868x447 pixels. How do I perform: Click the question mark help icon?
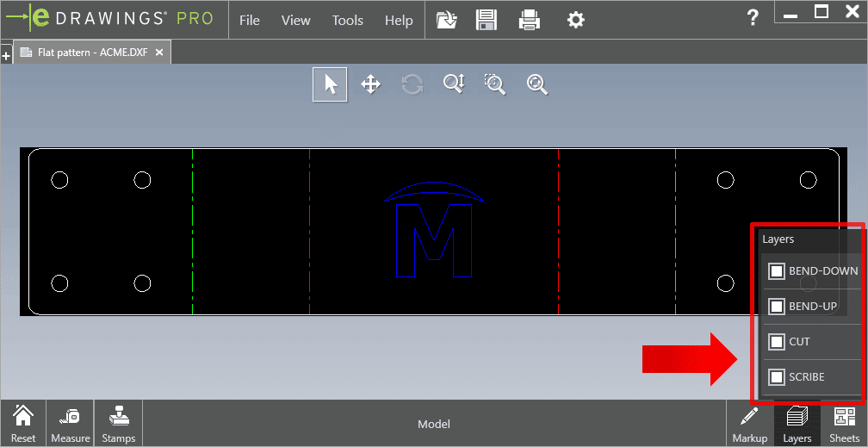[x=753, y=18]
